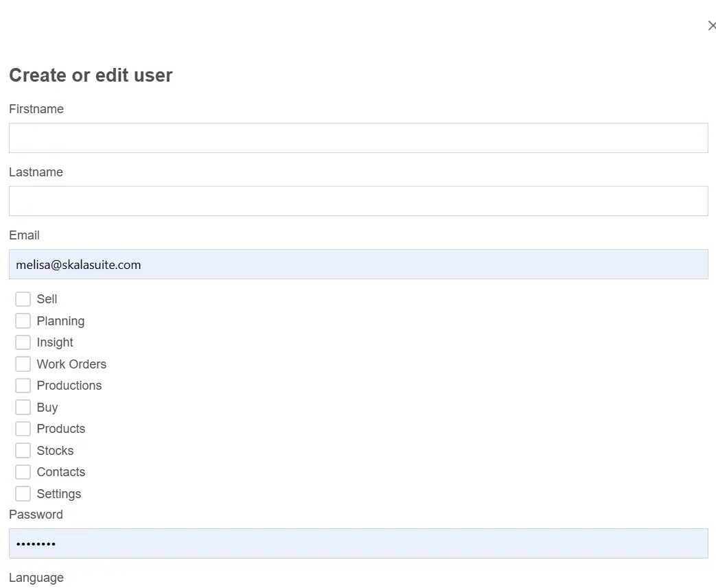Enable the Sell checkbox
The image size is (716, 588).
[x=23, y=299]
